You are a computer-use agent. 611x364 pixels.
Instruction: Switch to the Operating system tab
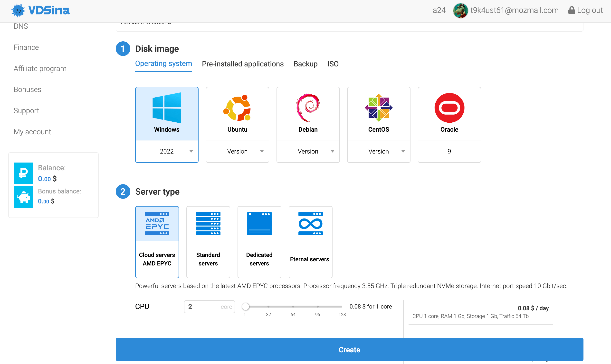(x=163, y=64)
